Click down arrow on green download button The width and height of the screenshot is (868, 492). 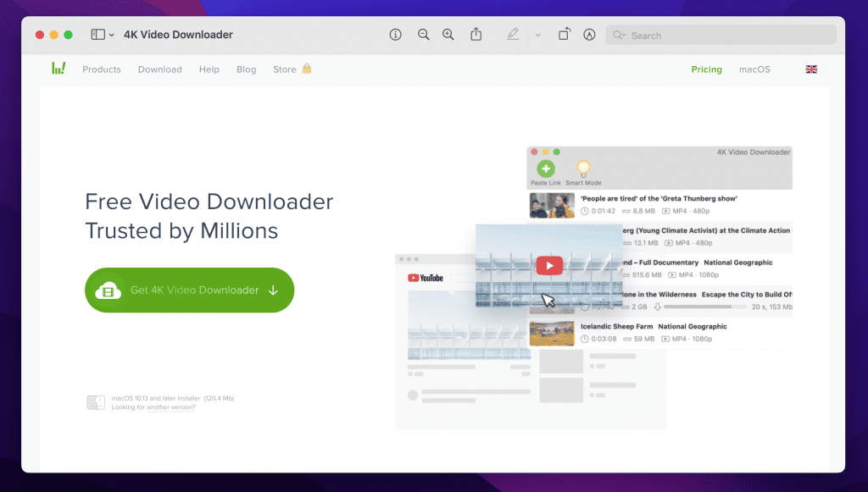pyautogui.click(x=273, y=290)
